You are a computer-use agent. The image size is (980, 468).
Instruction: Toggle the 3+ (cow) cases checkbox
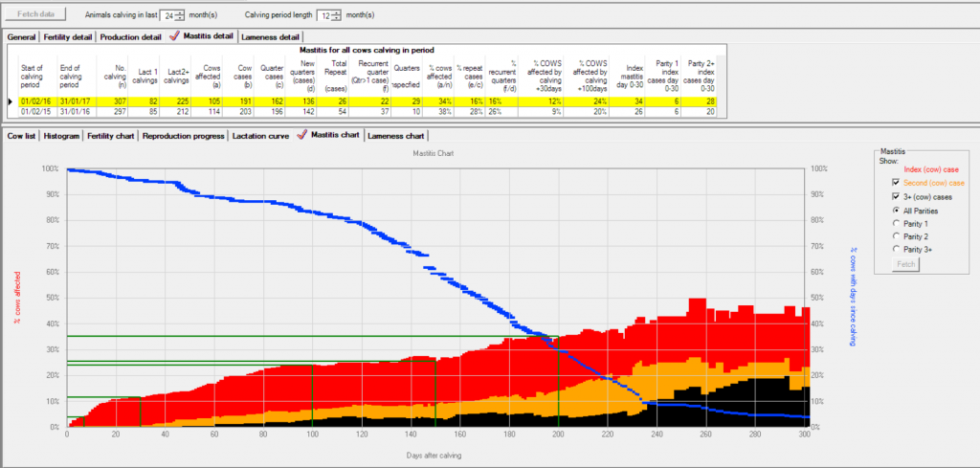[896, 196]
